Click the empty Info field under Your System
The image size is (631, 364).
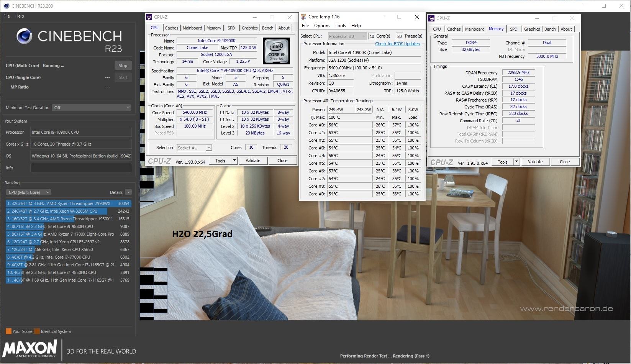click(x=81, y=168)
